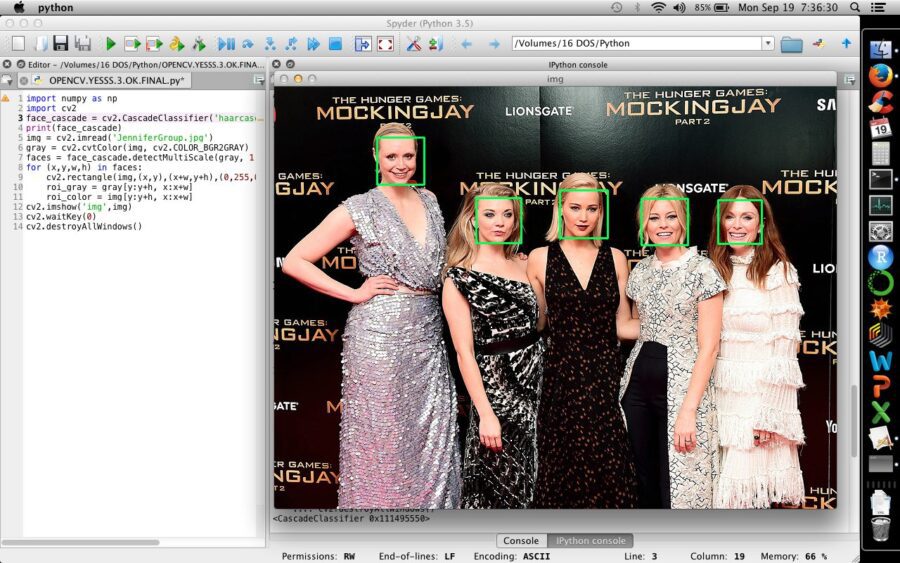Go forward with right blue arrow
900x563 pixels.
pyautogui.click(x=494, y=44)
